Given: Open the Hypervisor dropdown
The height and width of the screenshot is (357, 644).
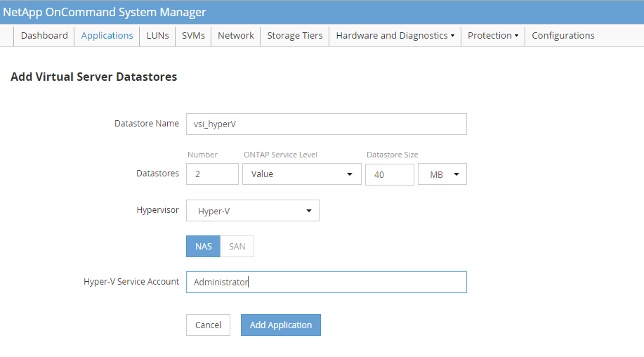Looking at the screenshot, I should tap(252, 211).
